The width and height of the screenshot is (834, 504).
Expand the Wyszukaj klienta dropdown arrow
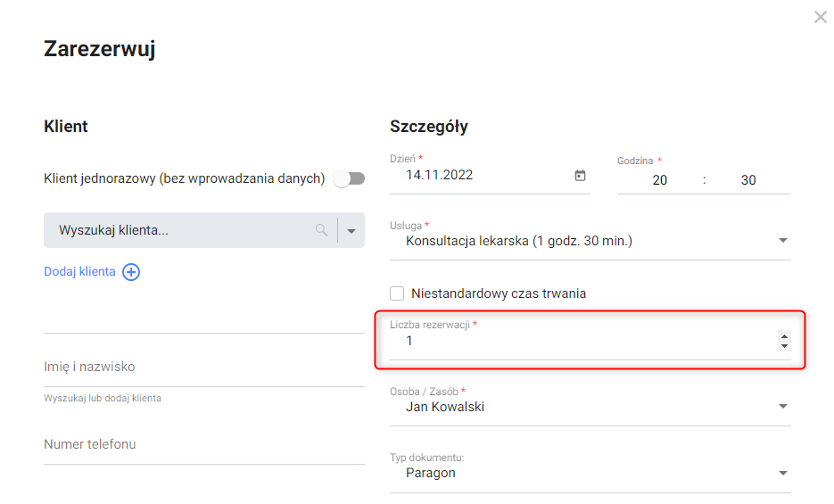(x=351, y=230)
